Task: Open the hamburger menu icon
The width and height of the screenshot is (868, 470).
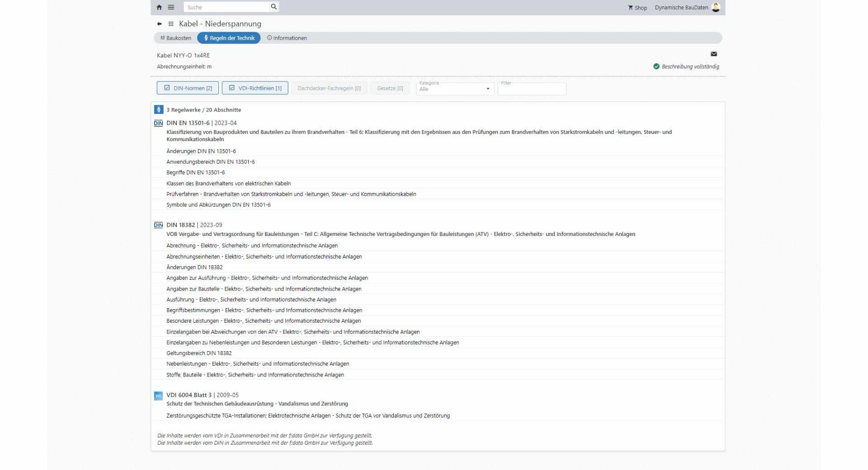Action: pyautogui.click(x=171, y=7)
